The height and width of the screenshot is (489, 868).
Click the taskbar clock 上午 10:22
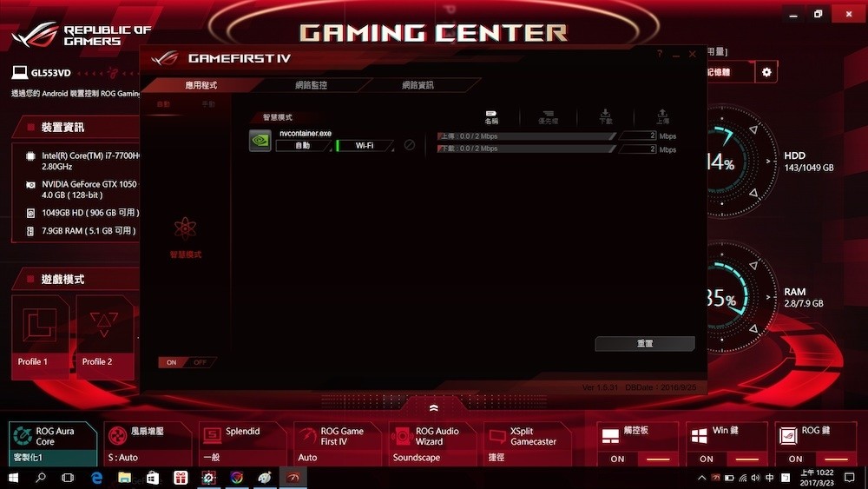point(817,478)
